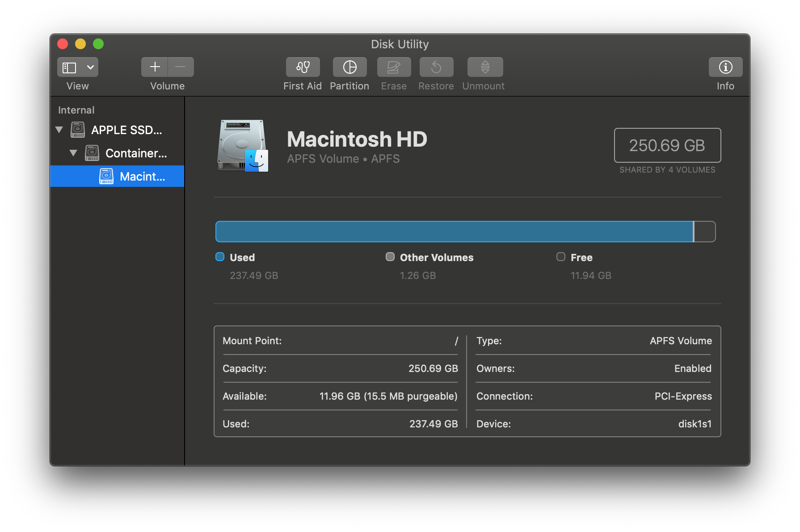The width and height of the screenshot is (800, 532).
Task: Click the Free legend label
Action: click(x=581, y=258)
